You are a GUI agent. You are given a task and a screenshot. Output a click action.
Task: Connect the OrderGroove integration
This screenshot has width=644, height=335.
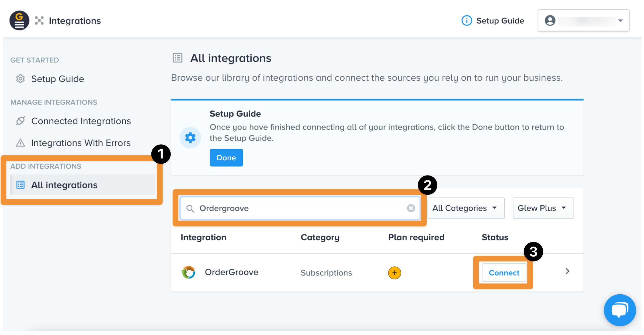pos(504,273)
